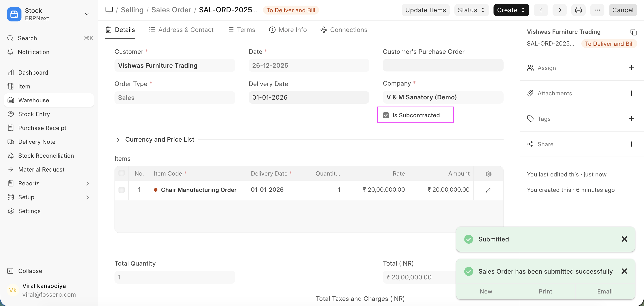Open the items table column settings gear

point(488,174)
